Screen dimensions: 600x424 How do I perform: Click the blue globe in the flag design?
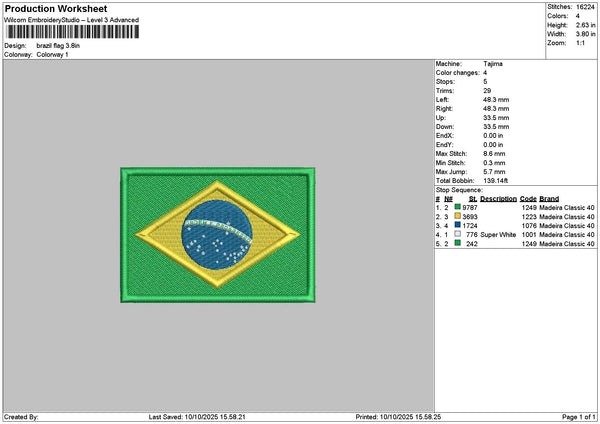coord(217,235)
